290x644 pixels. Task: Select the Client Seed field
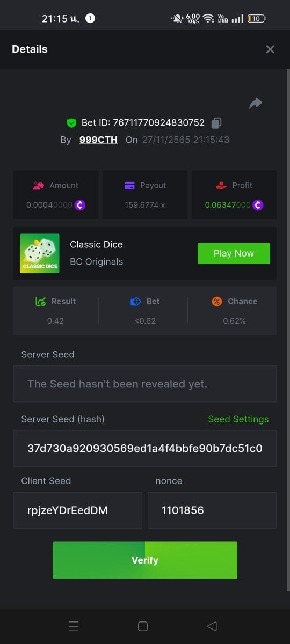tap(78, 510)
